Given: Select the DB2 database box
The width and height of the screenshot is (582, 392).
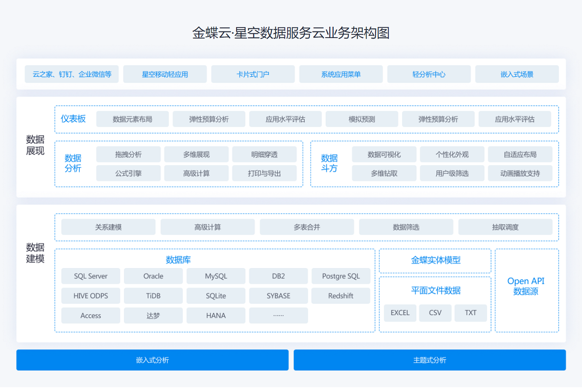Looking at the screenshot, I should pos(278,276).
